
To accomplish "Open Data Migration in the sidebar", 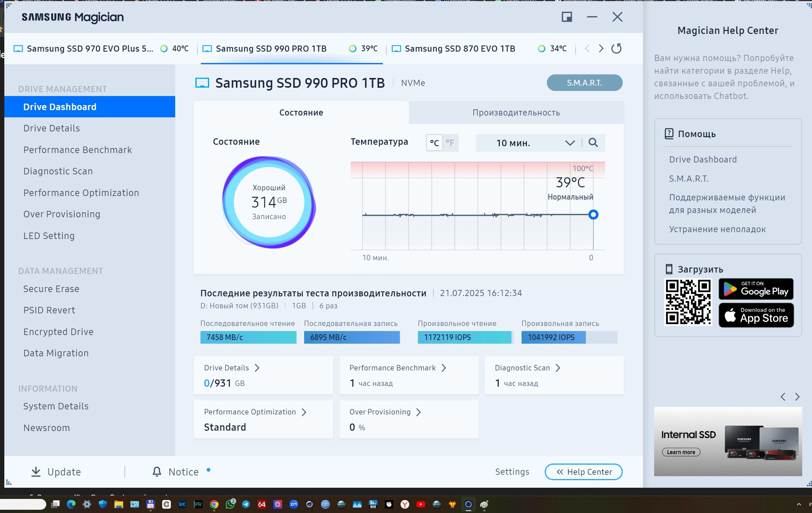I will click(x=56, y=353).
